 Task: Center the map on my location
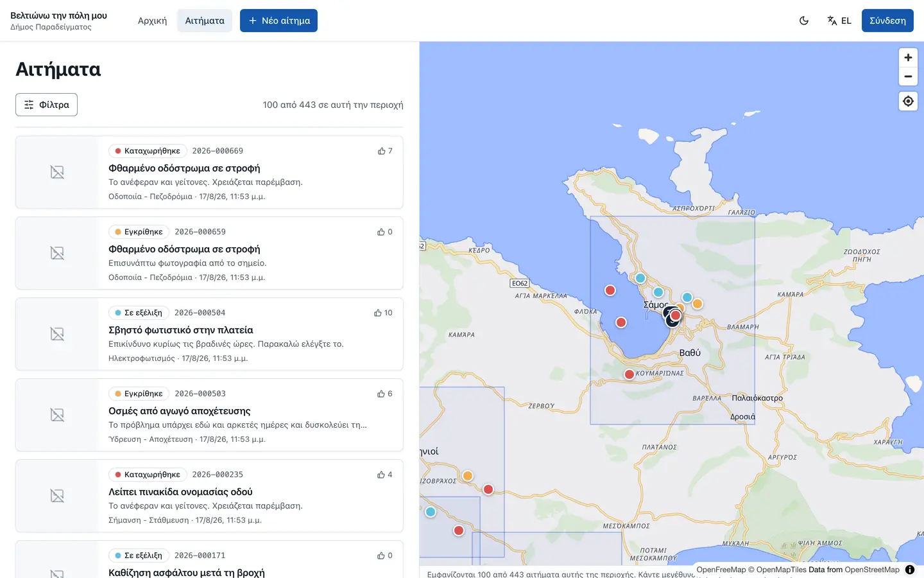pyautogui.click(x=908, y=101)
